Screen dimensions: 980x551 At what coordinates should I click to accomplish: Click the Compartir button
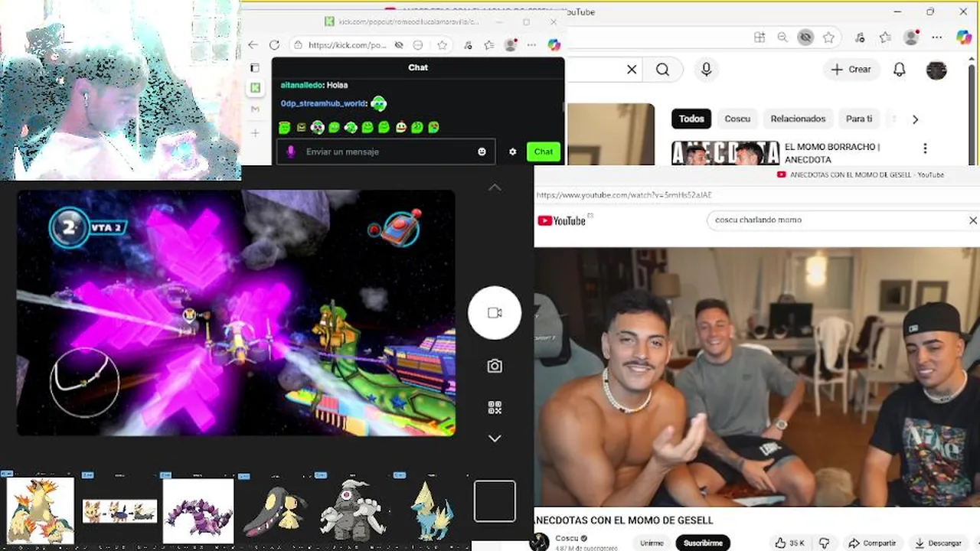[871, 543]
